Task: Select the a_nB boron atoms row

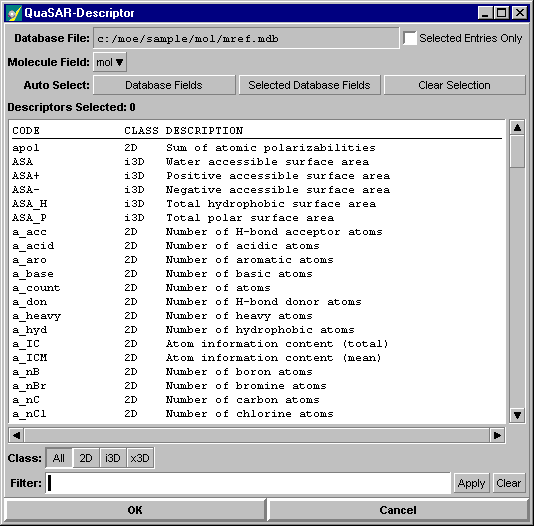Action: pyautogui.click(x=257, y=372)
